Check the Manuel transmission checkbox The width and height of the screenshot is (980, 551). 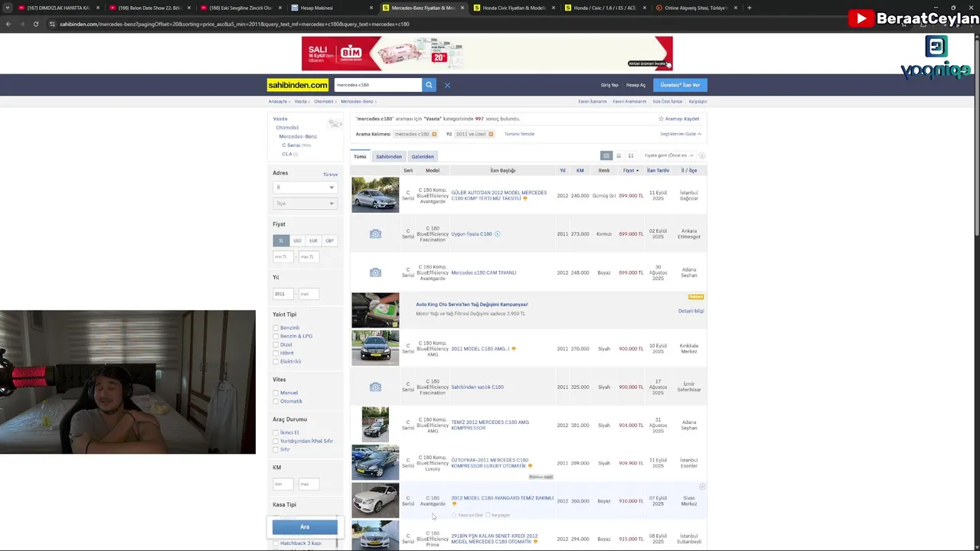[276, 393]
